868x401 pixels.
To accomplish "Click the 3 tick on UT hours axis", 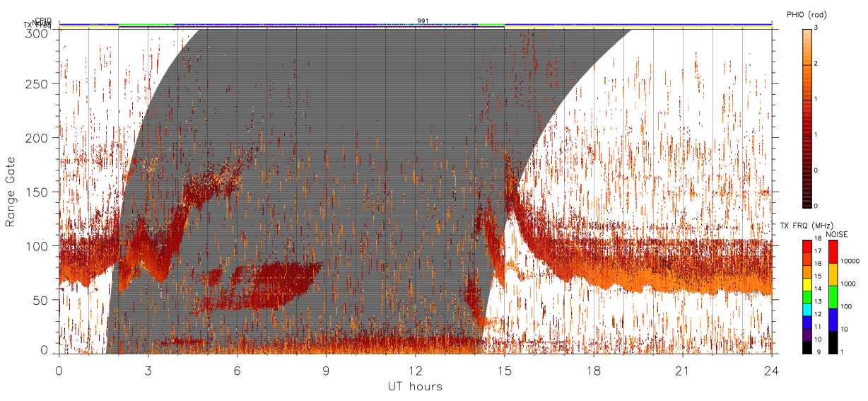I will [x=148, y=370].
